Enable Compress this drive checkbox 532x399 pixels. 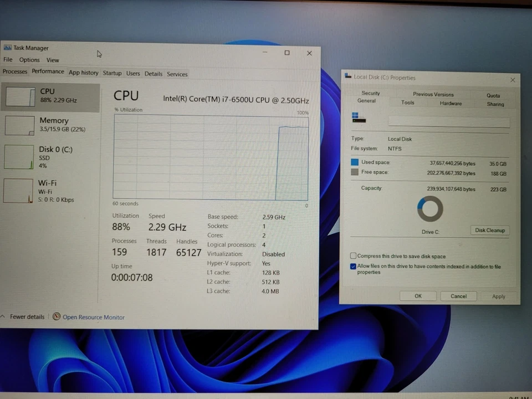pyautogui.click(x=353, y=255)
